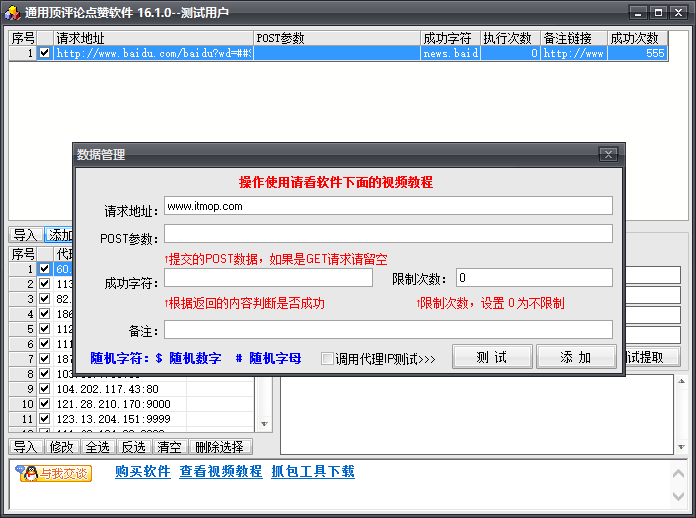696x518 pixels.
Task: Select the baidu request URL cell
Action: pyautogui.click(x=154, y=53)
